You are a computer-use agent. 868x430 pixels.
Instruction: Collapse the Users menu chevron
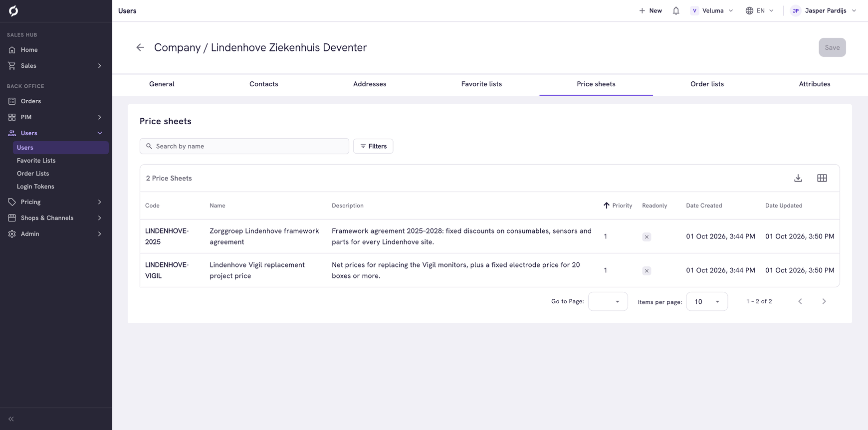(x=100, y=133)
